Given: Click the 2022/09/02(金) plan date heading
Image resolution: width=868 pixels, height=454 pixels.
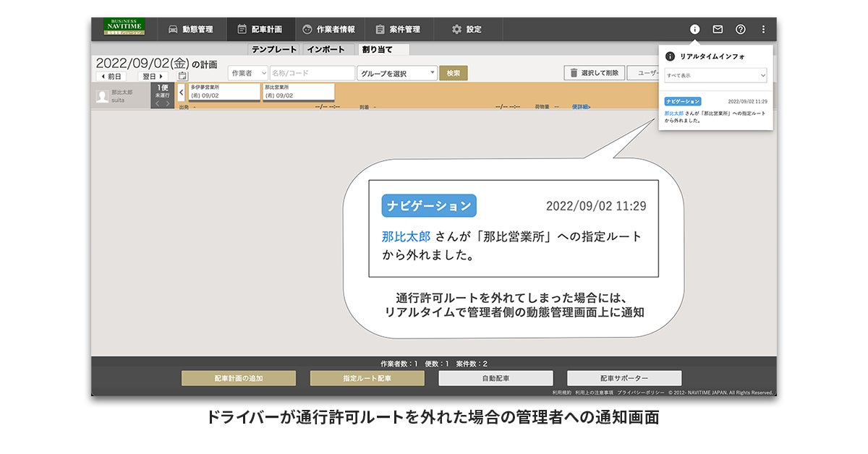Looking at the screenshot, I should coord(142,63).
